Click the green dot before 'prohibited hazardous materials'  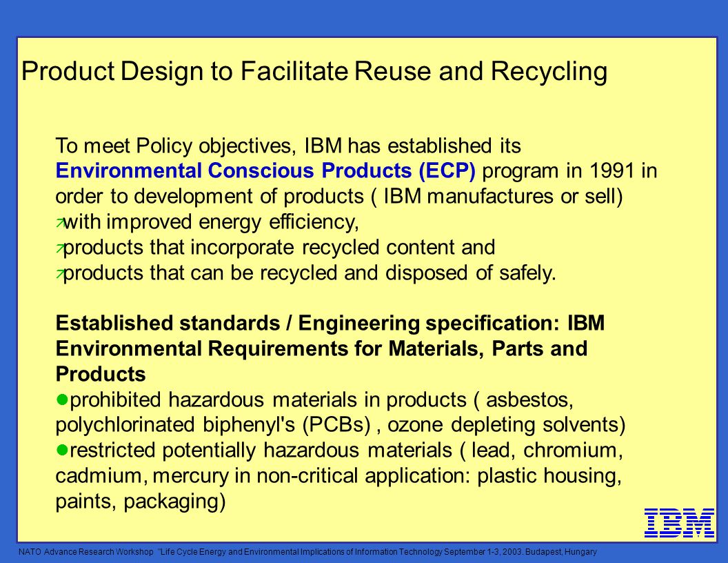(x=62, y=399)
